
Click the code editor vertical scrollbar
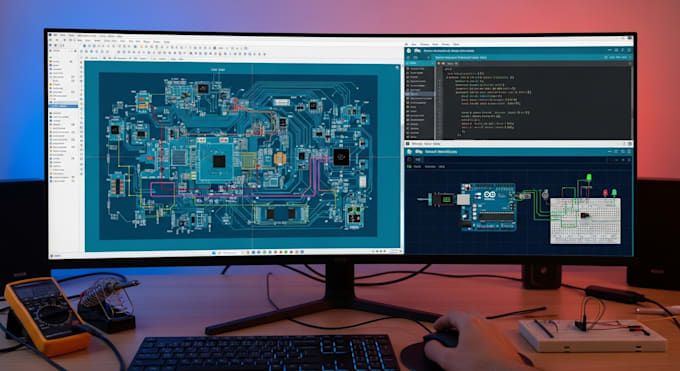631,102
